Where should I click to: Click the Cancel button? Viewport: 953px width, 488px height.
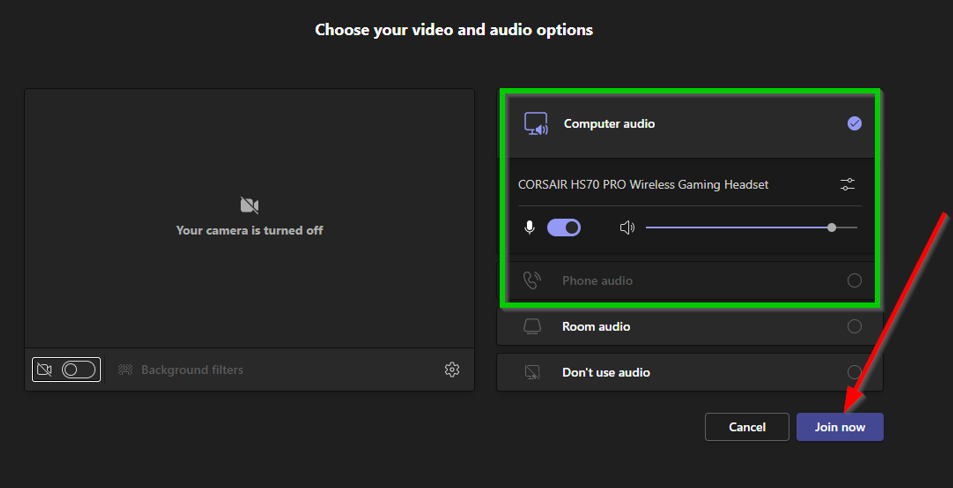point(747,427)
